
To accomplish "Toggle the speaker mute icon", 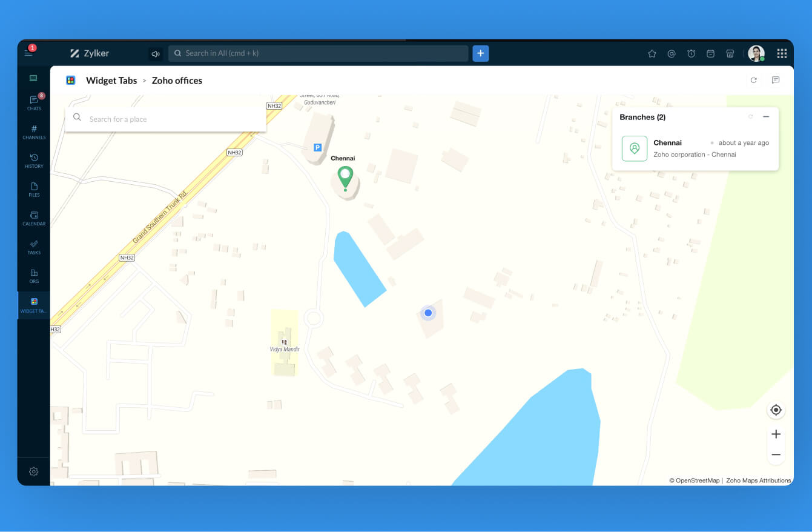I will click(156, 54).
